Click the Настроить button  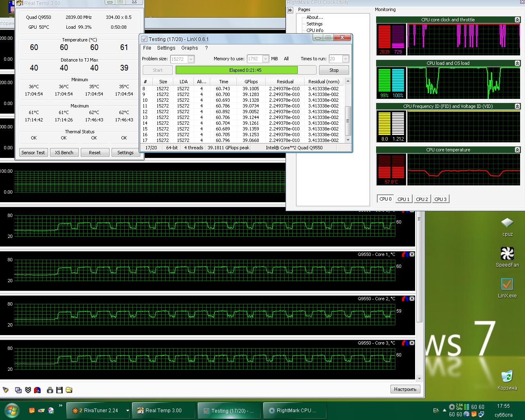[405, 389]
